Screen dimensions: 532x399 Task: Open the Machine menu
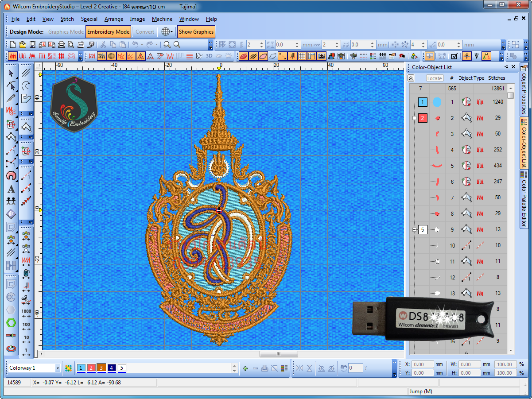[162, 19]
